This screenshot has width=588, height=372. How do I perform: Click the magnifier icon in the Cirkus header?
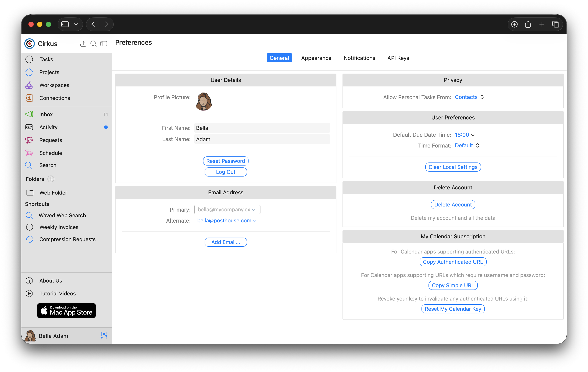93,44
